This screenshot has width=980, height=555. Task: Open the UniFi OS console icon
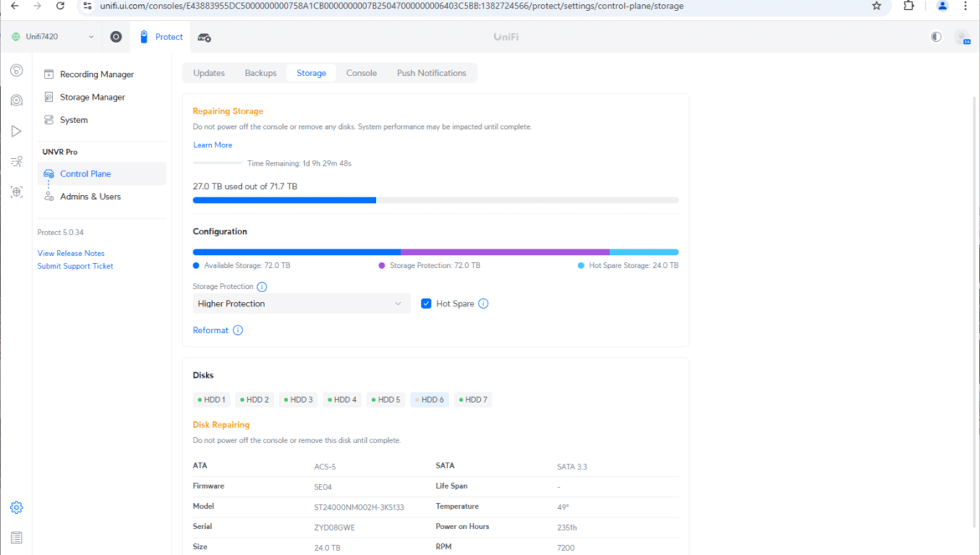pos(116,37)
